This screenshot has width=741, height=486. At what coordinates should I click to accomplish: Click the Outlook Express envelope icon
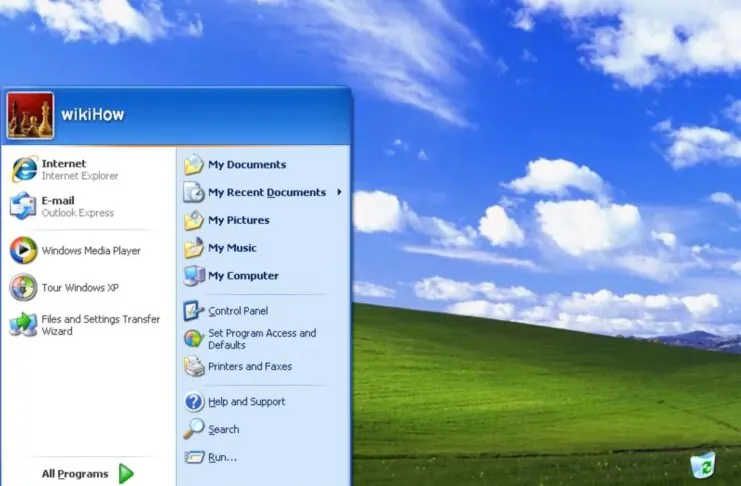[x=23, y=206]
